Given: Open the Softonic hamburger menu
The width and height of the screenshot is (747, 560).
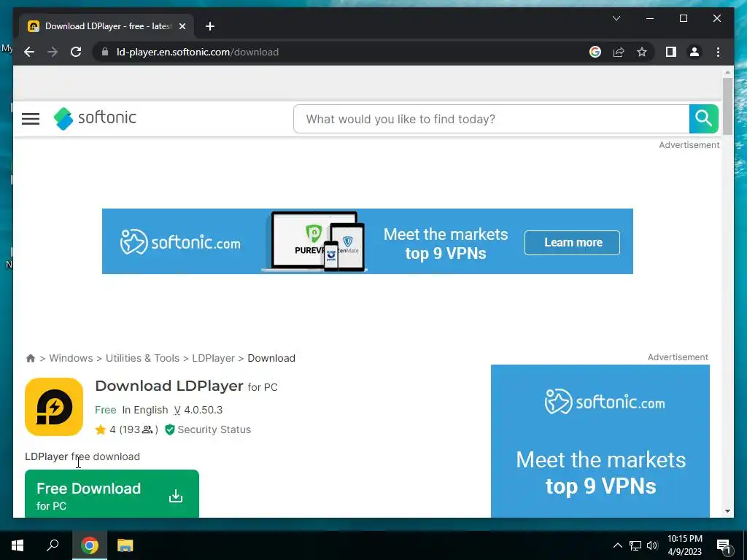Looking at the screenshot, I should click(x=31, y=119).
